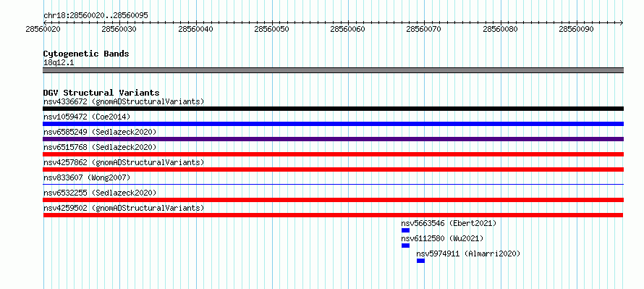Screen dimensions: 644x289
Task: Click the 18q12.1 band label
Action: click(x=59, y=62)
